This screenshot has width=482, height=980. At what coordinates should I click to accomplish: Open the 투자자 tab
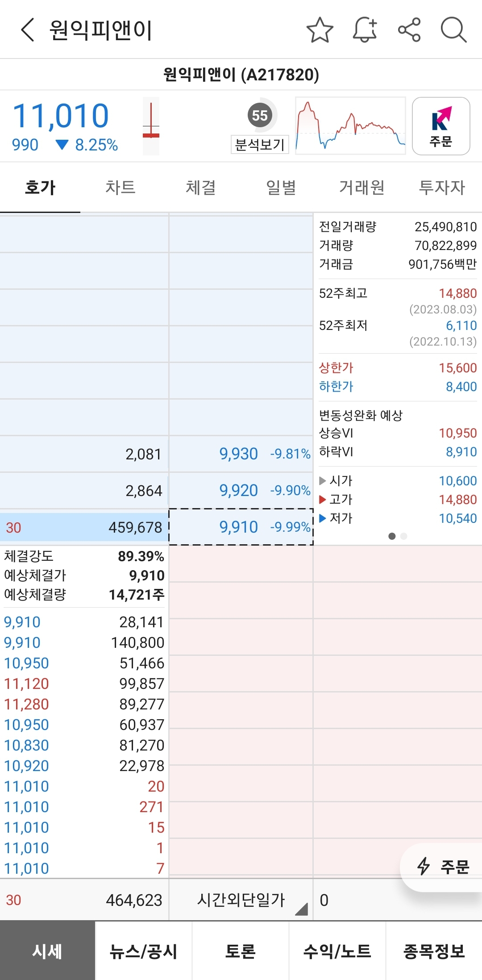tap(442, 188)
